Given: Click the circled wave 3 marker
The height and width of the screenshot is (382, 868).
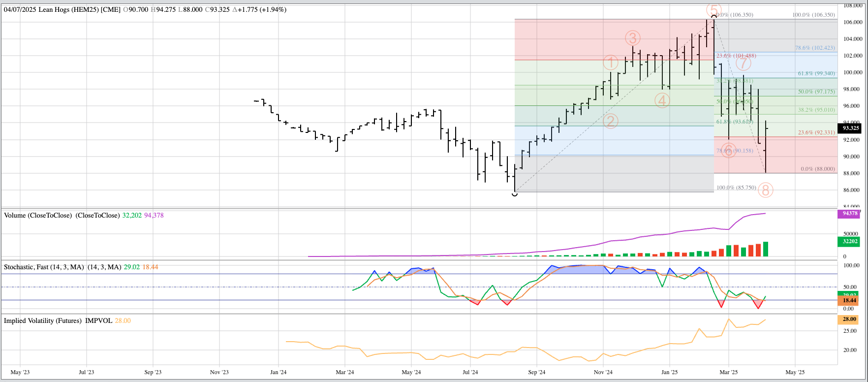Looking at the screenshot, I should pyautogui.click(x=632, y=38).
